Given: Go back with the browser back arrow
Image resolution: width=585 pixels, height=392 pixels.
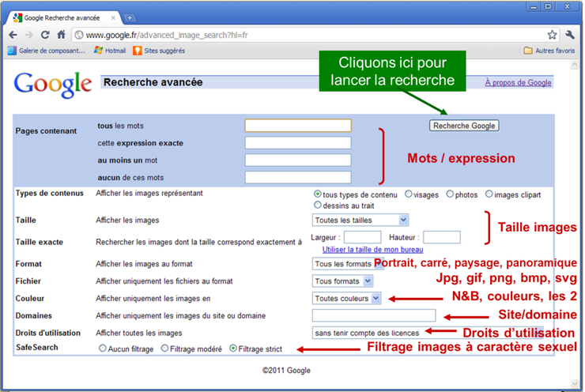Looking at the screenshot, I should click(x=13, y=35).
